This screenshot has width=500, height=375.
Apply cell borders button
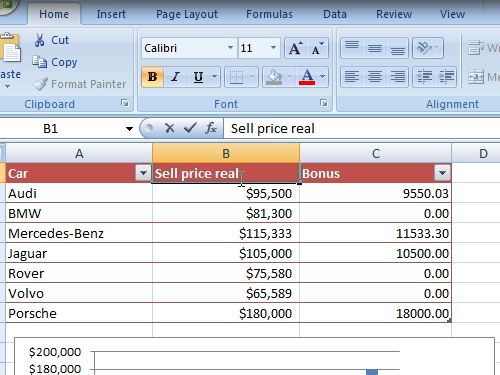click(236, 77)
